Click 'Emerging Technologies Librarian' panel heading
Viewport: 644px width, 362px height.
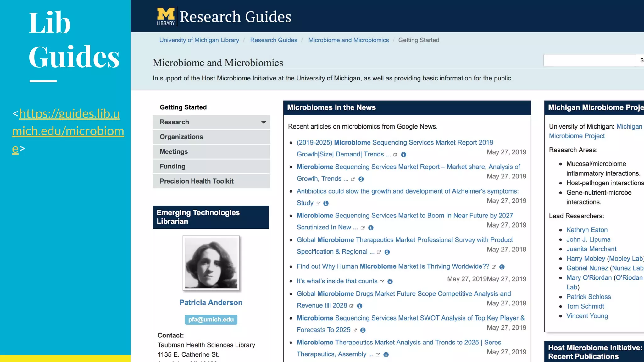pos(198,217)
